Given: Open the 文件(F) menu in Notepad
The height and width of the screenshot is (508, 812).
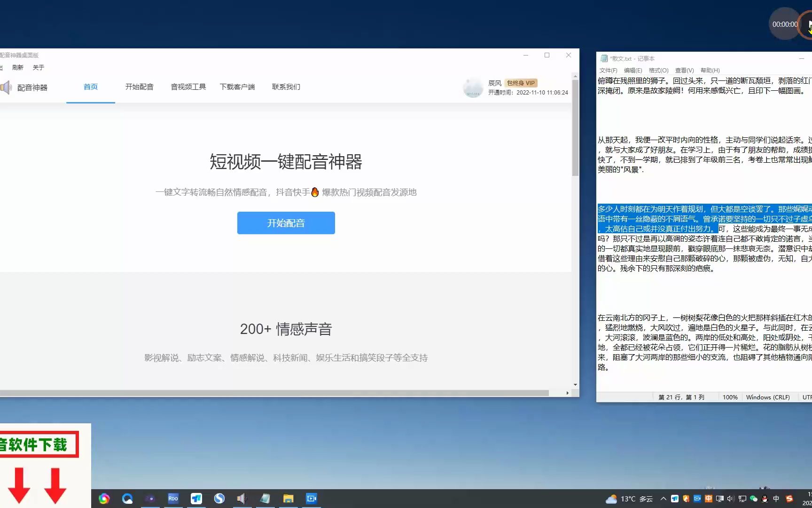Looking at the screenshot, I should click(608, 71).
